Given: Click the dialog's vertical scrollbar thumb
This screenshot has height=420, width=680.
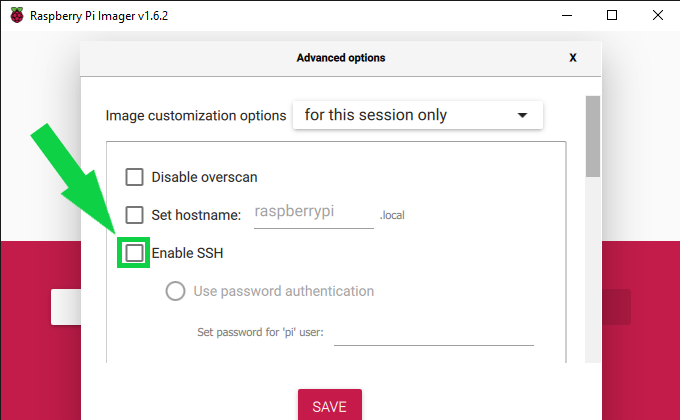Looking at the screenshot, I should (x=592, y=136).
